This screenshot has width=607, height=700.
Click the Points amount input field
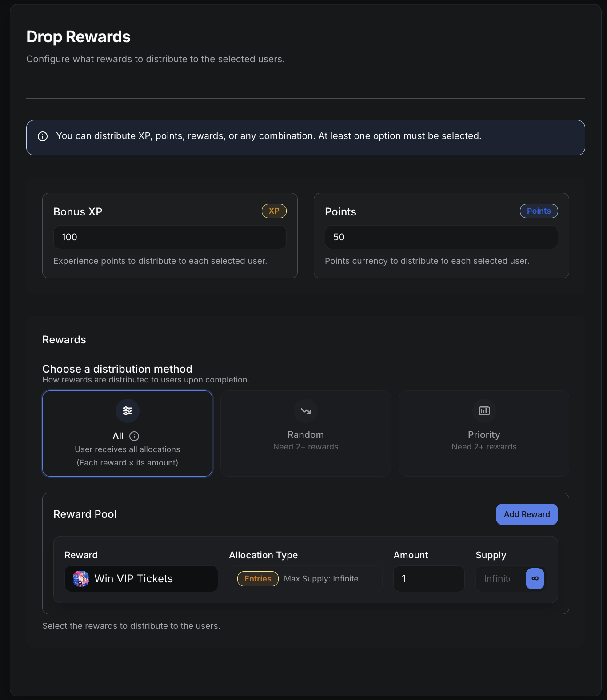pos(441,237)
